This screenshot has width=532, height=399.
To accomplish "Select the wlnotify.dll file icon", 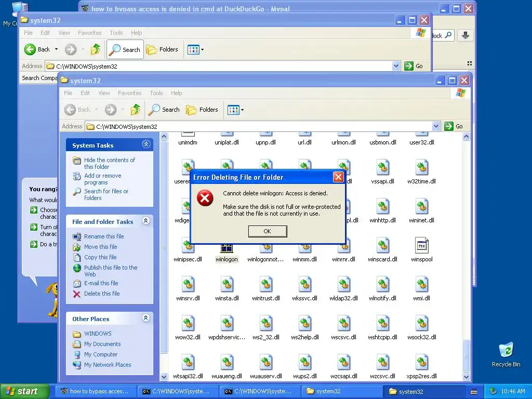I will point(382,284).
